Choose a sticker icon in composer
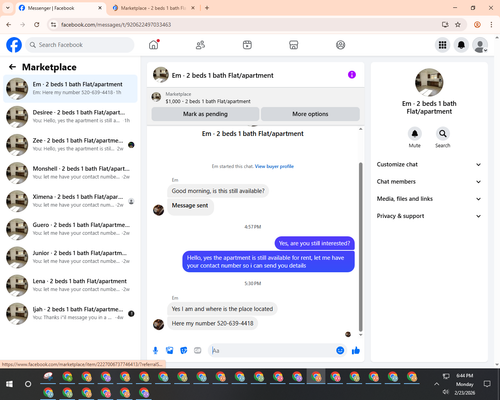500x400 pixels. click(x=184, y=350)
